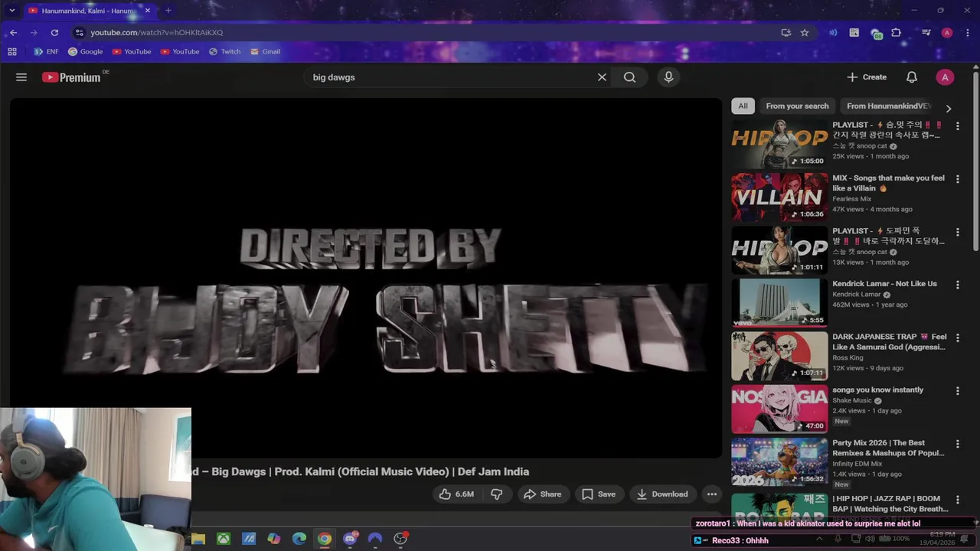Screen dimensions: 980x551
Task: Open Microsoft Edge from taskbar
Action: [x=299, y=539]
